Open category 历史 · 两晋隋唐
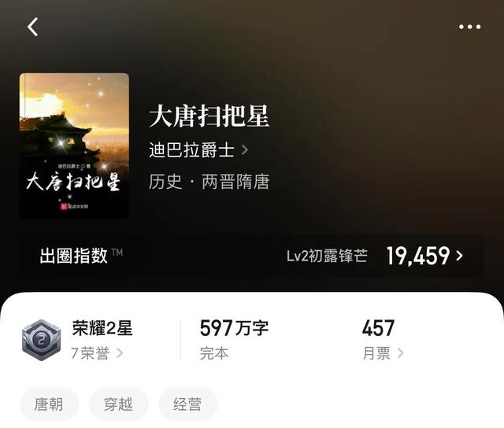 (x=209, y=182)
